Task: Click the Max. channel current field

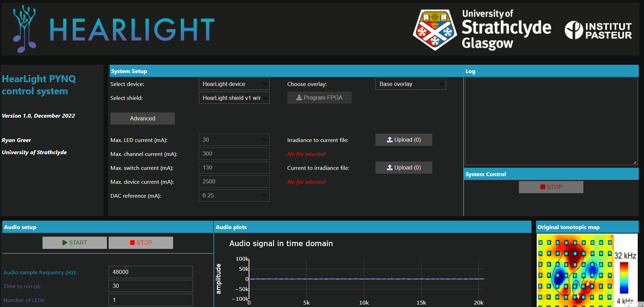Action: click(234, 153)
